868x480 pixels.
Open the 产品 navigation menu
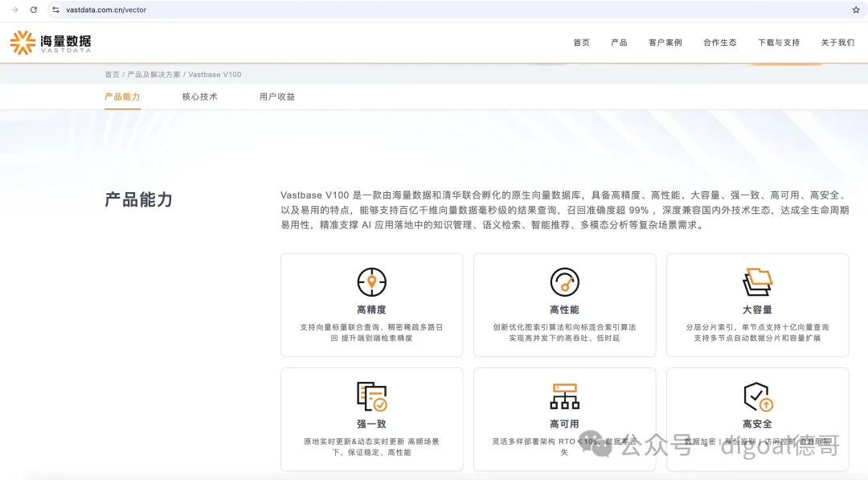[x=619, y=43]
